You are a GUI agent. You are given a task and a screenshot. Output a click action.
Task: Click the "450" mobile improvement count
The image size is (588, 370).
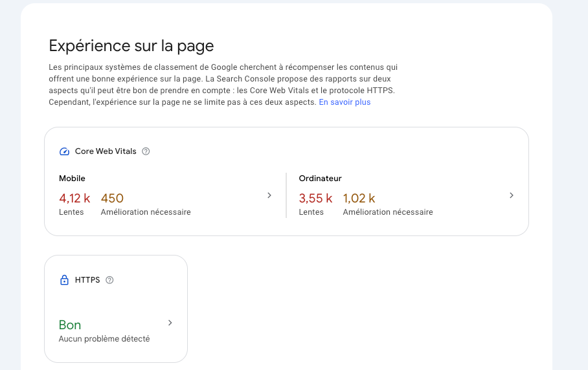tap(112, 198)
